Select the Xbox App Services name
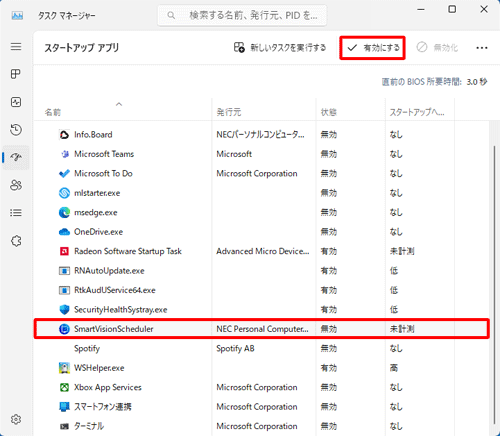The height and width of the screenshot is (436, 500). (x=108, y=387)
